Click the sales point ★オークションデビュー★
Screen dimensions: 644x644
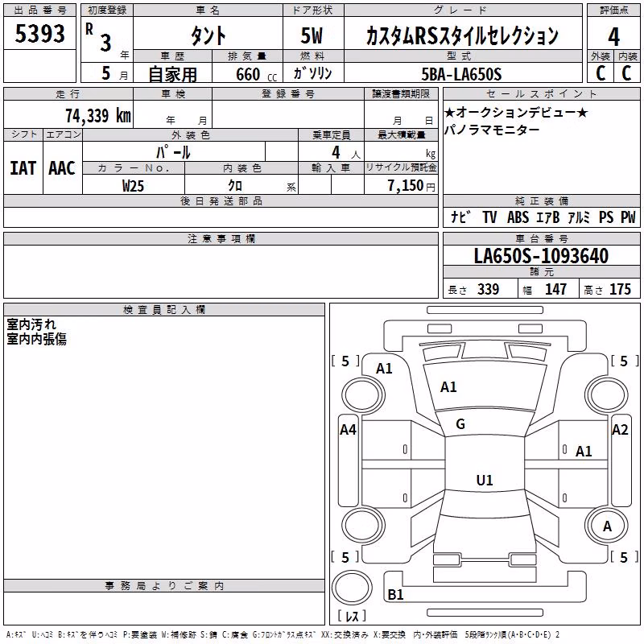click(516, 112)
